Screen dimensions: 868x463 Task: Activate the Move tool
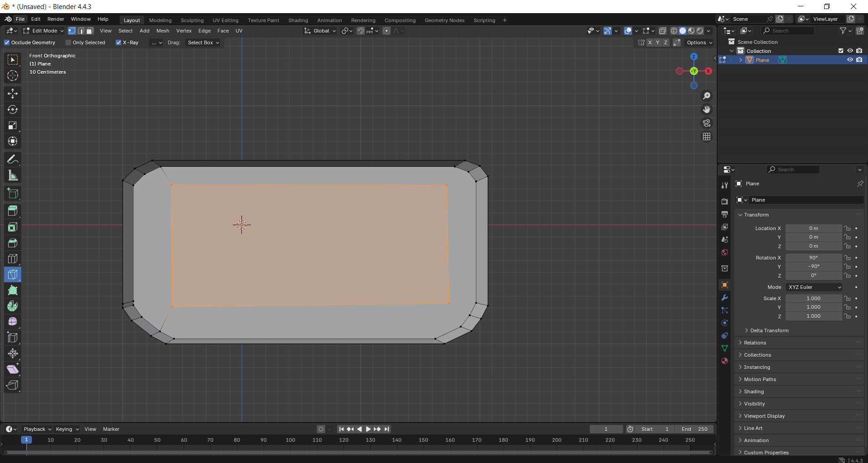(13, 94)
